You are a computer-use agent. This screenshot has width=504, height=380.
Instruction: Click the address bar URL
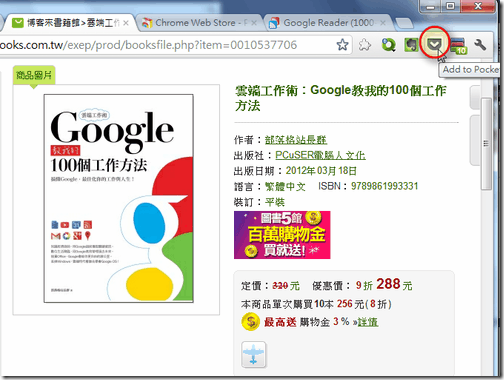click(148, 45)
